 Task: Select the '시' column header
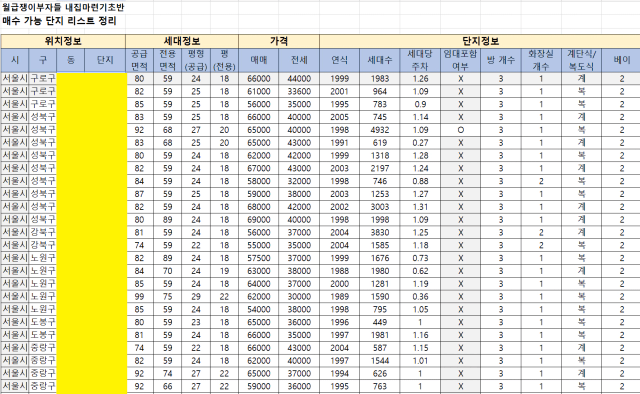tap(15, 60)
